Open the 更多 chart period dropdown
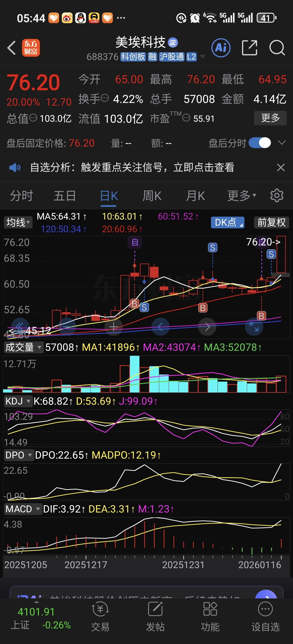 coord(242,195)
